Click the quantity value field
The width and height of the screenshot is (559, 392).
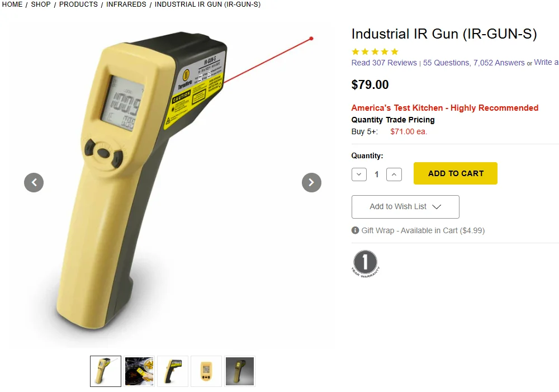click(x=376, y=174)
